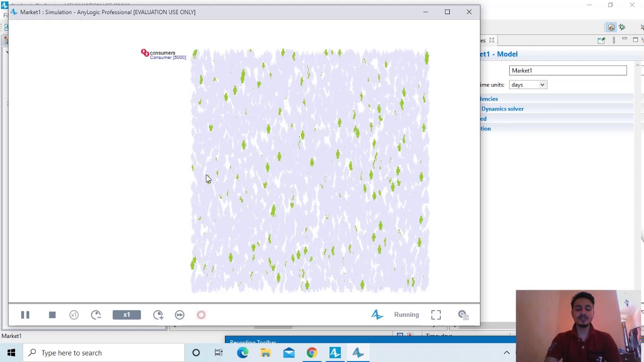Image resolution: width=644 pixels, height=362 pixels.
Task: Open Task View on the taskbar
Action: (219, 353)
